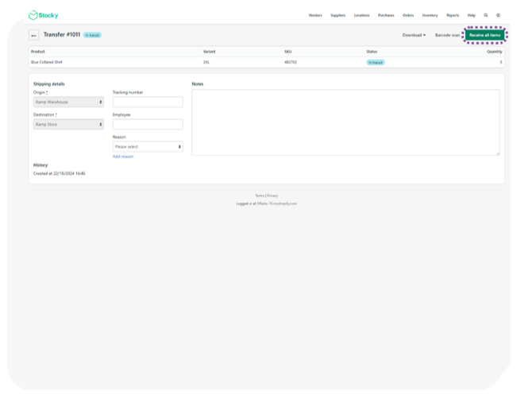
Task: Open the search magnifier icon
Action: tap(486, 15)
